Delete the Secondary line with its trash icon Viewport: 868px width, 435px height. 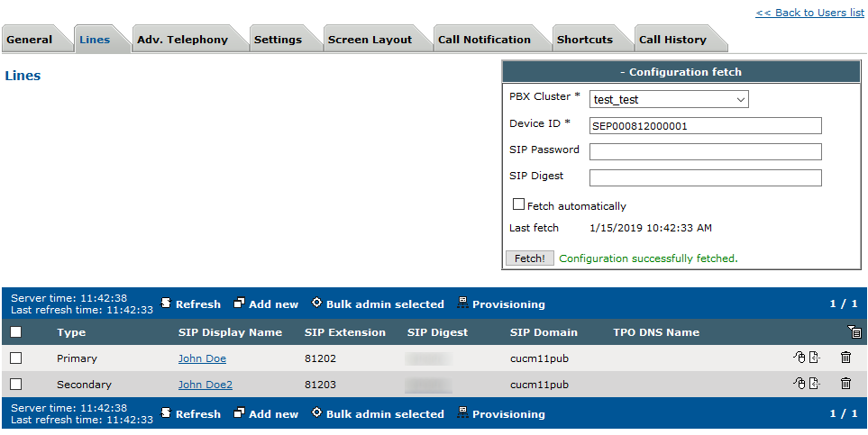pos(845,383)
